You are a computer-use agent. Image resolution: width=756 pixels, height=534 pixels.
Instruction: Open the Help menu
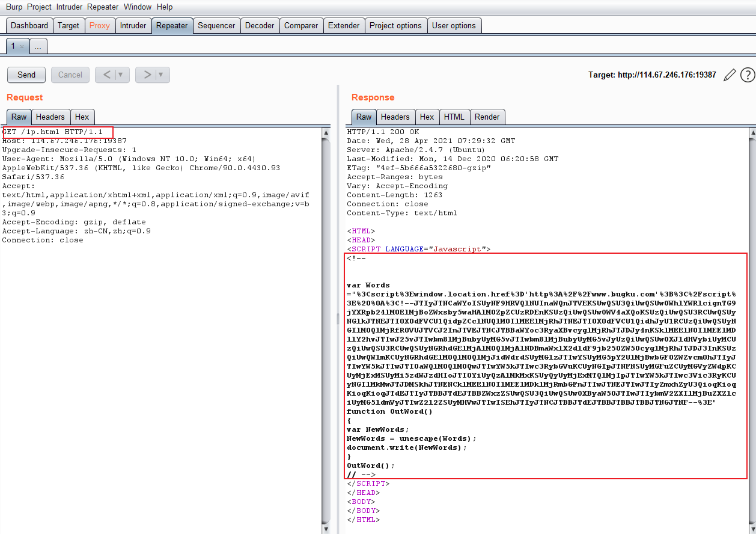point(165,7)
